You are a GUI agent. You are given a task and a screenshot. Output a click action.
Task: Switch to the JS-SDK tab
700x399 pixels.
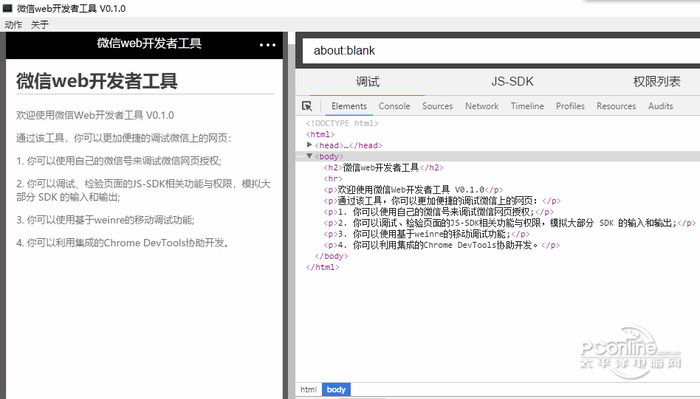click(512, 82)
